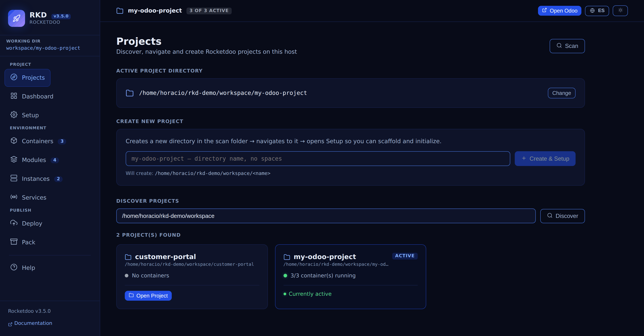This screenshot has width=644, height=336.
Task: Click working dir path workspace/my-odoo-project
Action: [43, 48]
